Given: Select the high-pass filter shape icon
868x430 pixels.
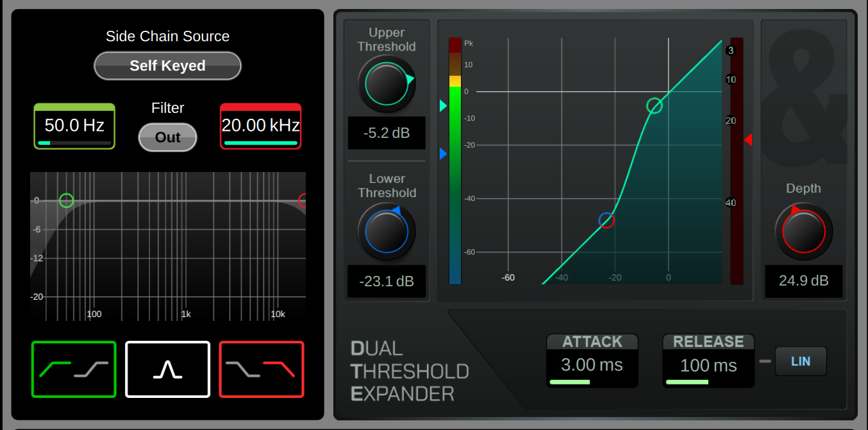Looking at the screenshot, I should click(74, 370).
